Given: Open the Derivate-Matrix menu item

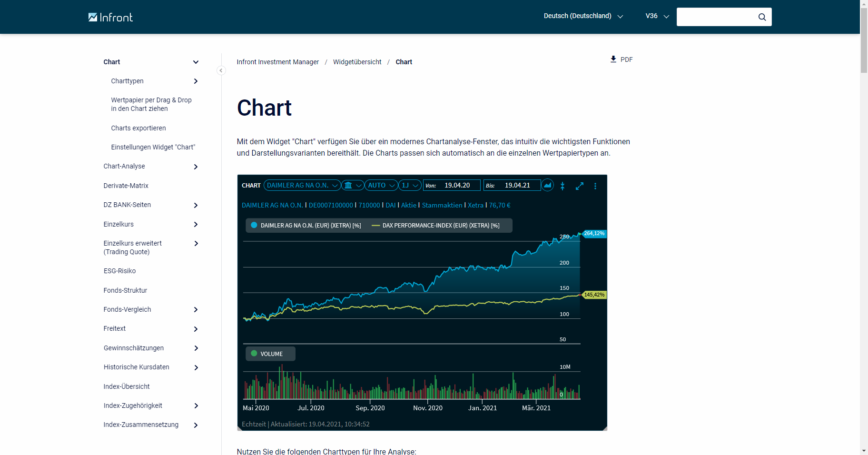Looking at the screenshot, I should point(126,186).
